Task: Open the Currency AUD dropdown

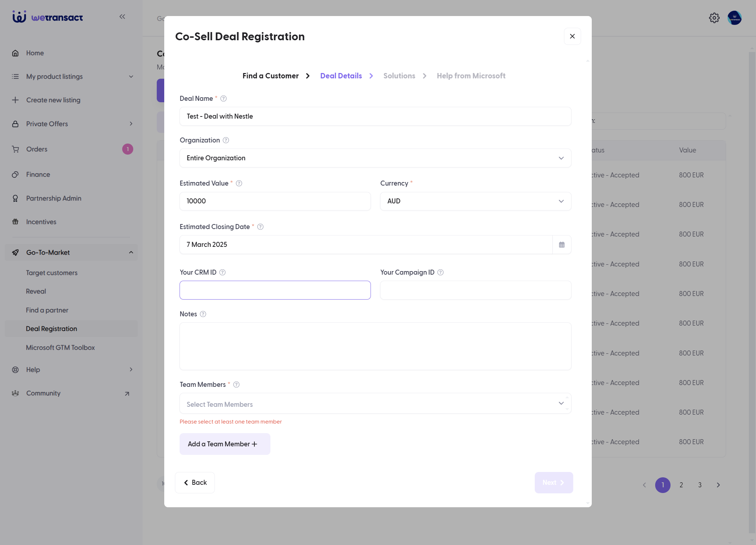Action: [476, 201]
